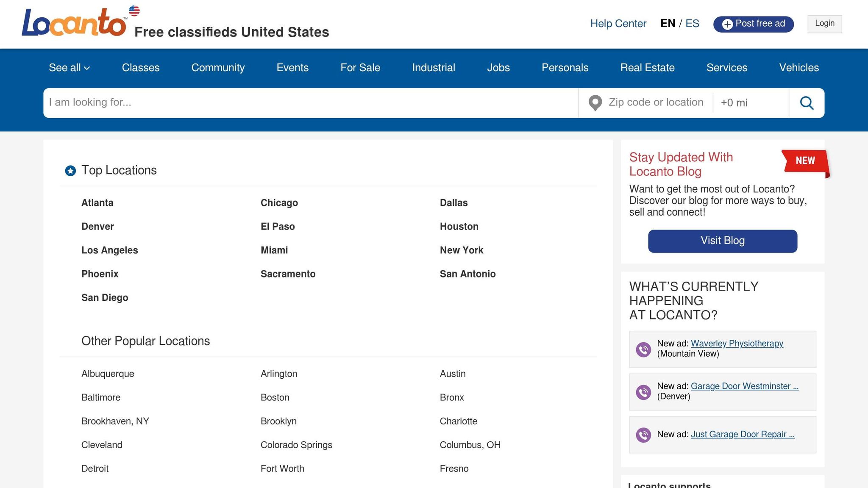
Task: Click the Visit Blog button
Action: (x=722, y=241)
